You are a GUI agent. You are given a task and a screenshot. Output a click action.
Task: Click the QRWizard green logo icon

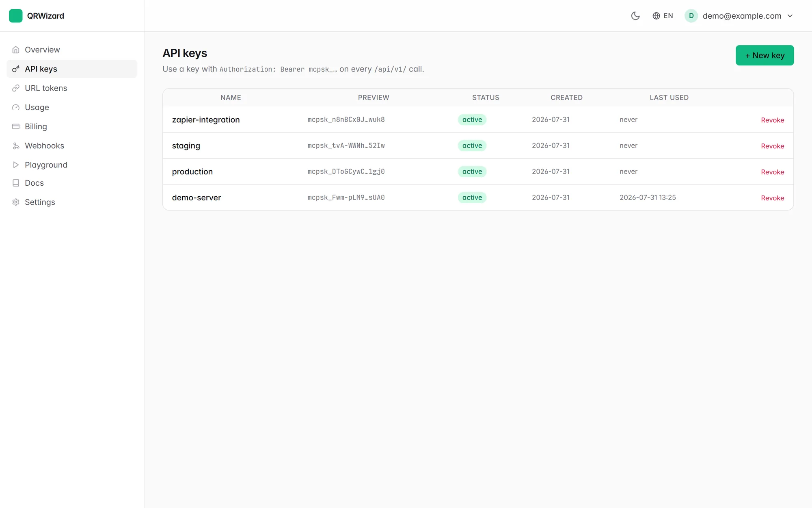coord(16,16)
